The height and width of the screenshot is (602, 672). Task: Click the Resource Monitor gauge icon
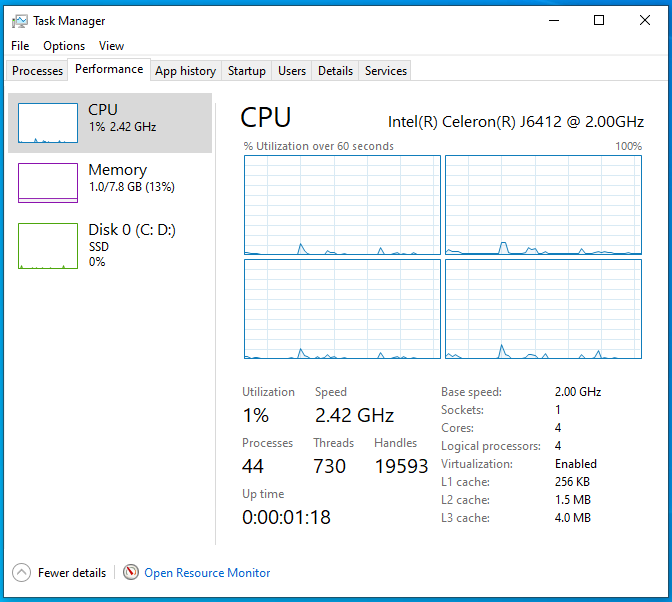coord(131,572)
